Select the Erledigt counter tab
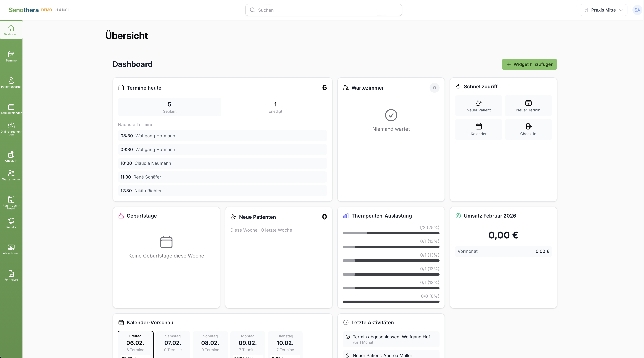The width and height of the screenshot is (644, 358). [x=275, y=107]
